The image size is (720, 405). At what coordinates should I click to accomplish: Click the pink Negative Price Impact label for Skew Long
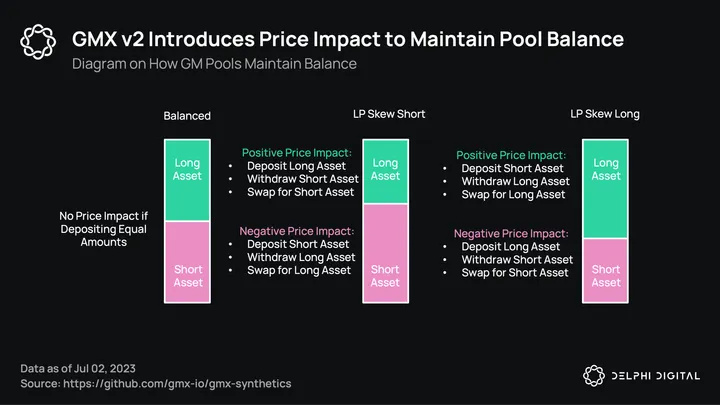point(511,233)
